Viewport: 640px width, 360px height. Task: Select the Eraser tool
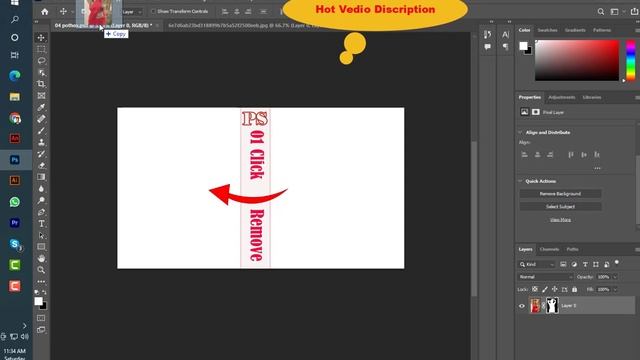41,165
